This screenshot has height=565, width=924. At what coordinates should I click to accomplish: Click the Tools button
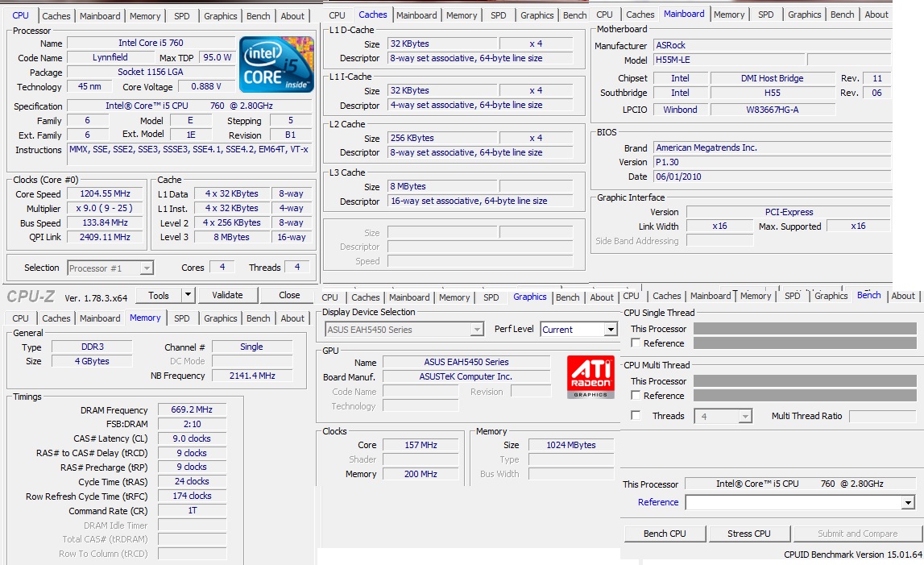[x=159, y=295]
